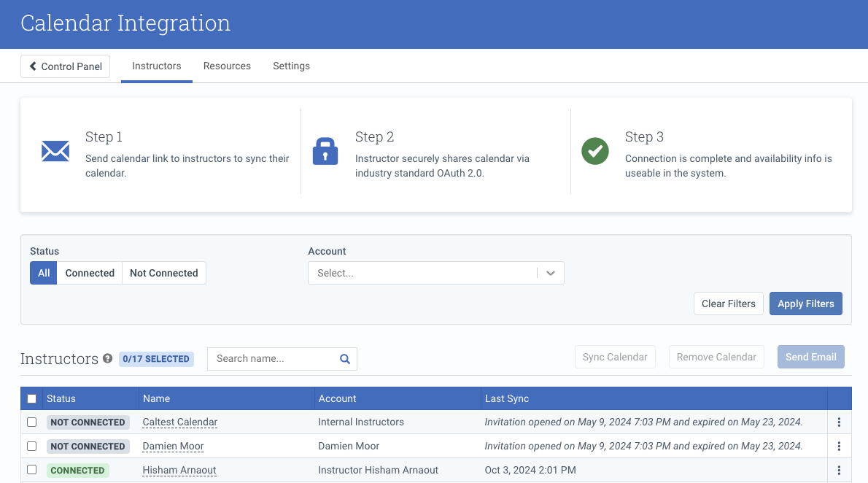Viewport: 868px width, 483px height.
Task: Select the Connected status filter
Action: click(90, 273)
